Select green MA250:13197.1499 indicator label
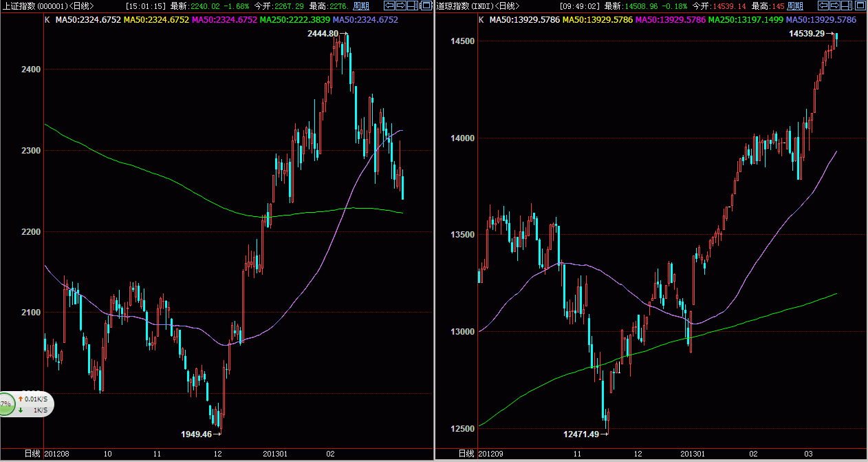This screenshot has width=868, height=462. (746, 20)
